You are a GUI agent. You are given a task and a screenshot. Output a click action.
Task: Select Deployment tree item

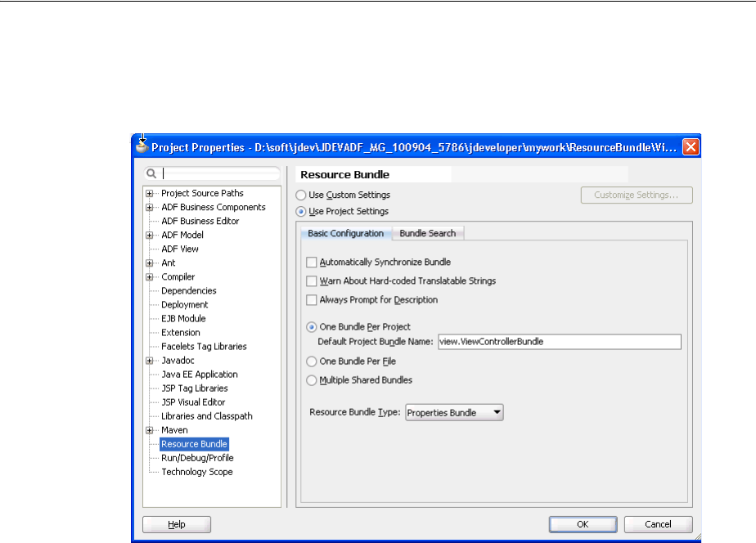pos(185,305)
